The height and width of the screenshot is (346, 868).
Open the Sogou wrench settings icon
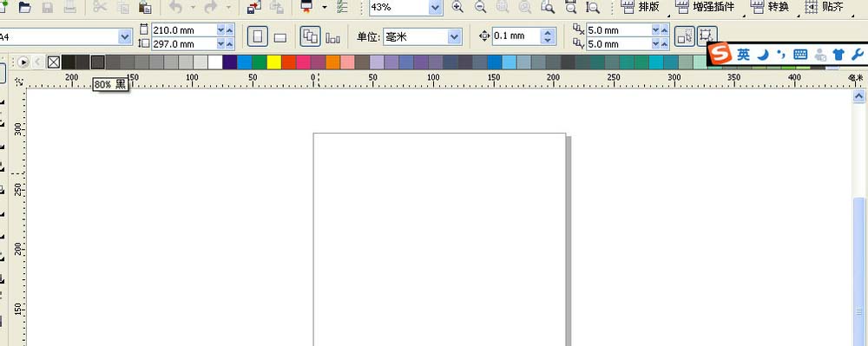857,54
